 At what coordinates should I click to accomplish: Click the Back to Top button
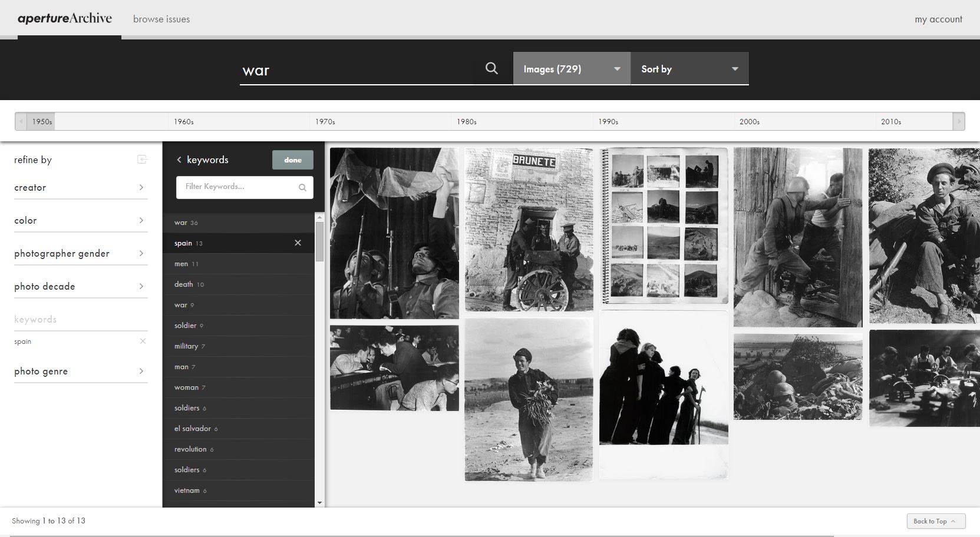(935, 521)
